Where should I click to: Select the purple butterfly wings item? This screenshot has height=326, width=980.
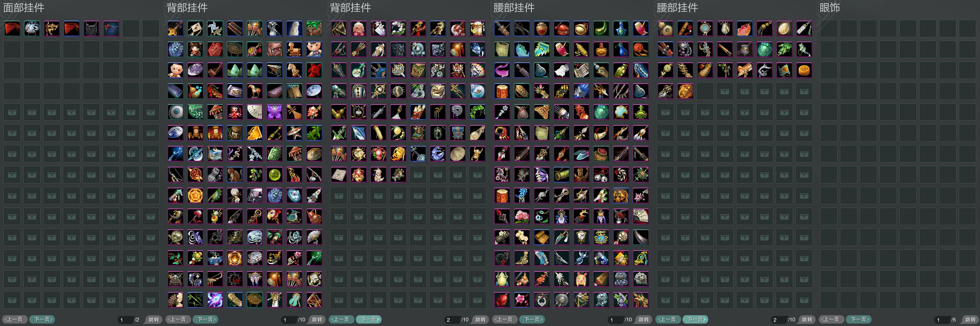[x=274, y=112]
